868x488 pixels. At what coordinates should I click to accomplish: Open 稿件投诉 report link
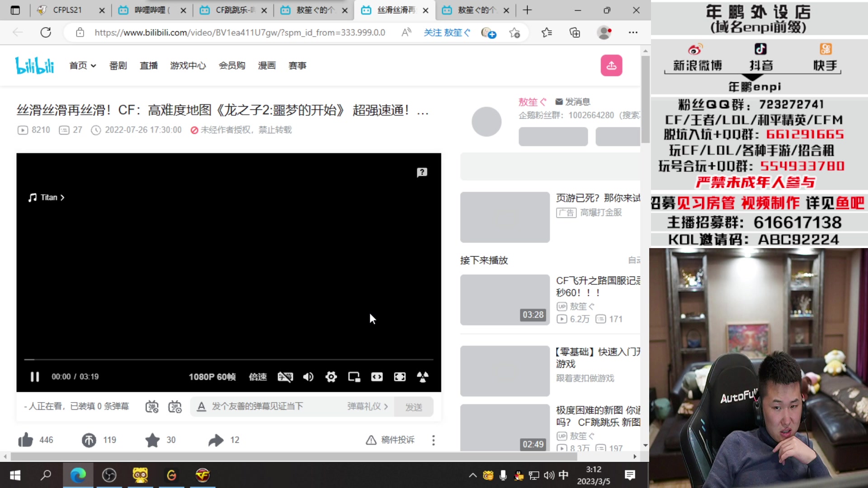click(390, 440)
